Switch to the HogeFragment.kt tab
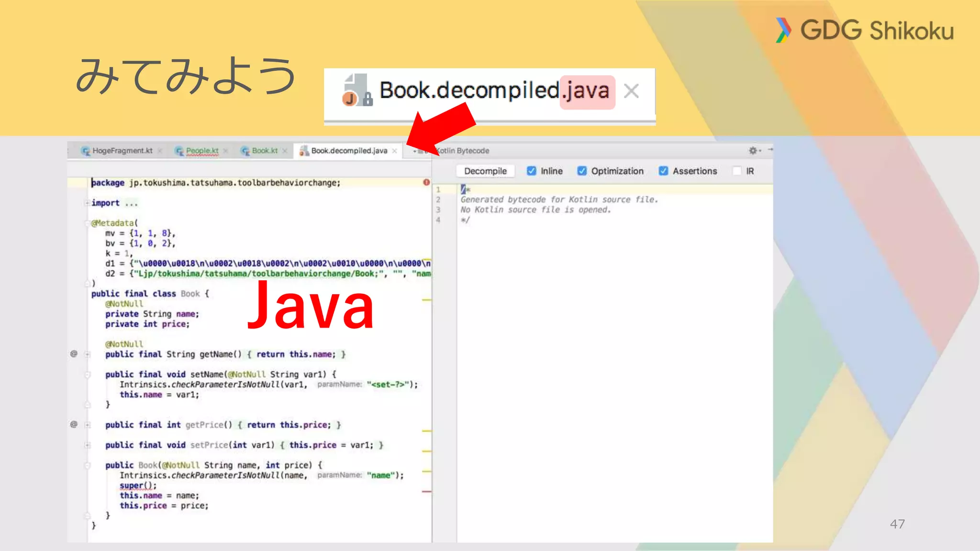Viewport: 980px width, 551px height. tap(122, 151)
